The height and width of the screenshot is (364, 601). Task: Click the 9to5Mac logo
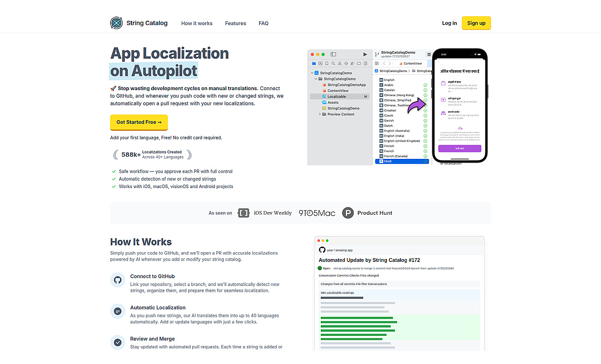coord(317,213)
